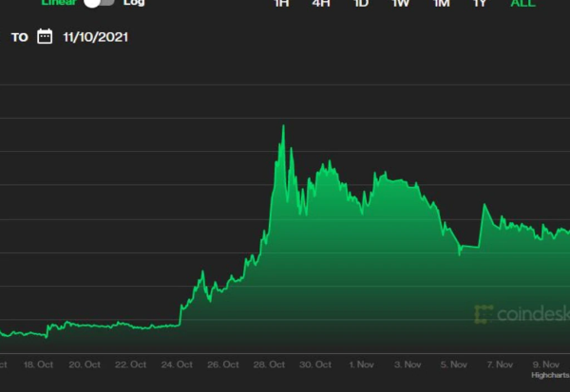
Task: Switch to the 1D time range
Action: (362, 3)
